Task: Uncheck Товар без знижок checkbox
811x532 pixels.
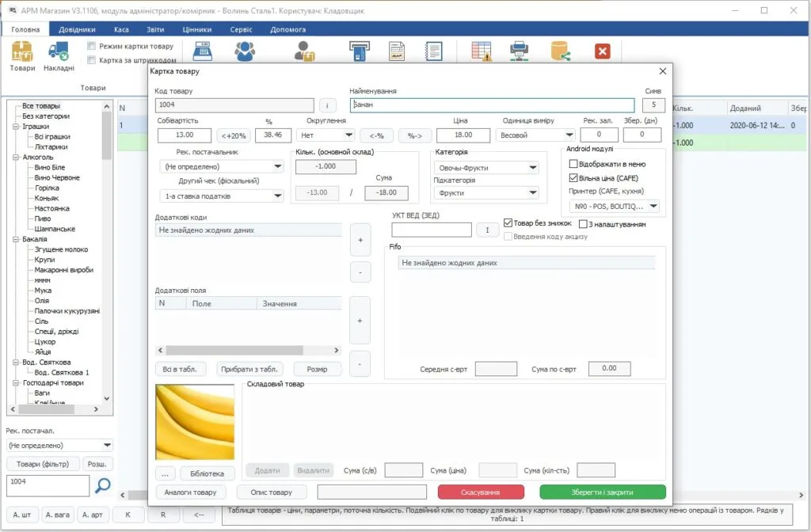Action: tap(508, 222)
